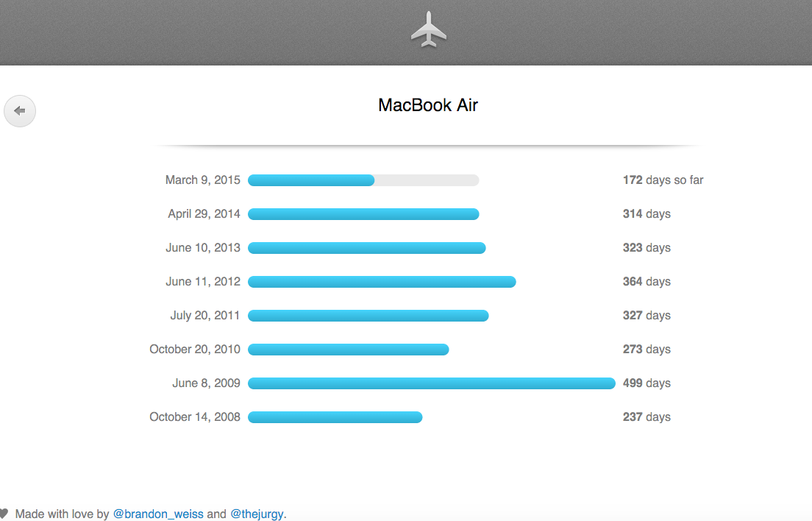Screen dimensions: 812x521
Task: Select the "March 9, 2015" date text
Action: click(x=202, y=180)
